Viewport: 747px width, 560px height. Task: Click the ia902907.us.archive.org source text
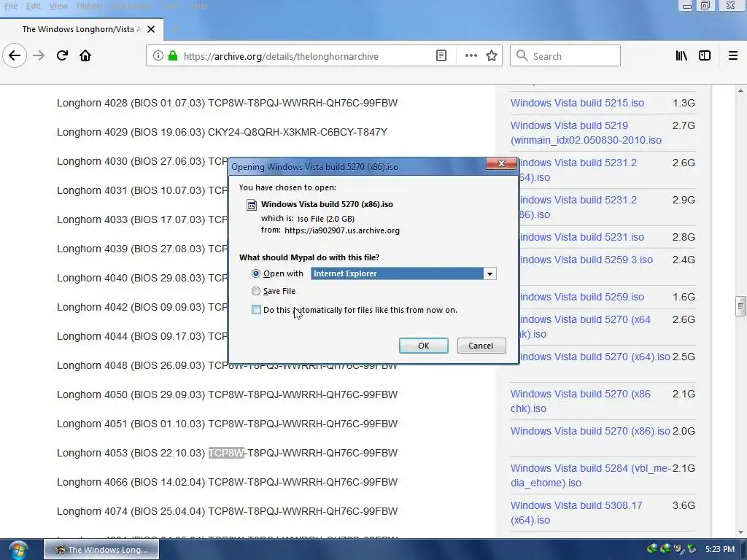coord(342,230)
